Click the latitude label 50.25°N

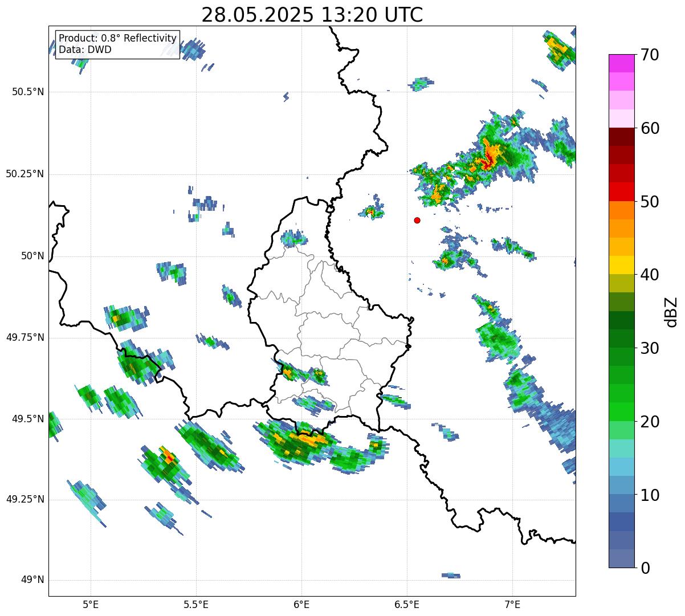click(x=25, y=174)
